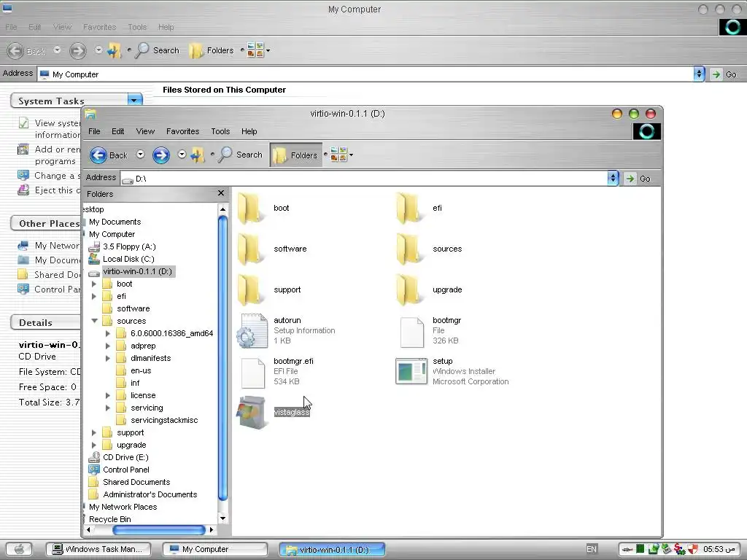Click Back arrow in virtio-win window
This screenshot has width=747, height=560.
[98, 155]
